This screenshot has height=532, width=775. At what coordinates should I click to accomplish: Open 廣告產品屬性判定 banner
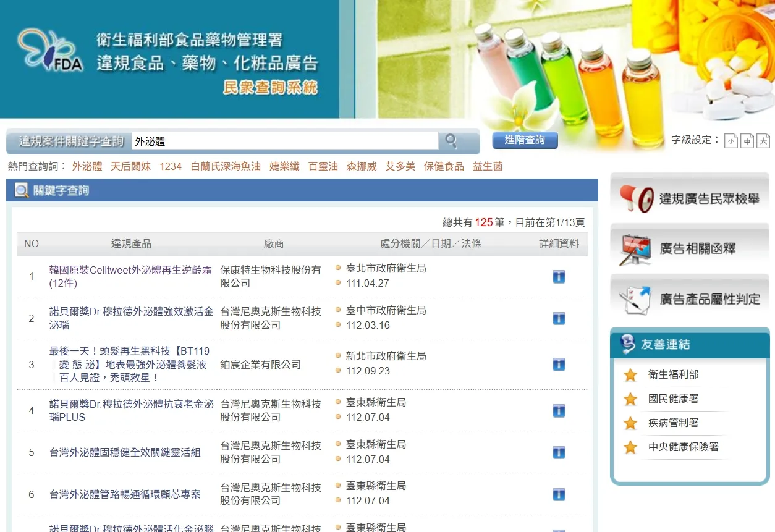[690, 299]
